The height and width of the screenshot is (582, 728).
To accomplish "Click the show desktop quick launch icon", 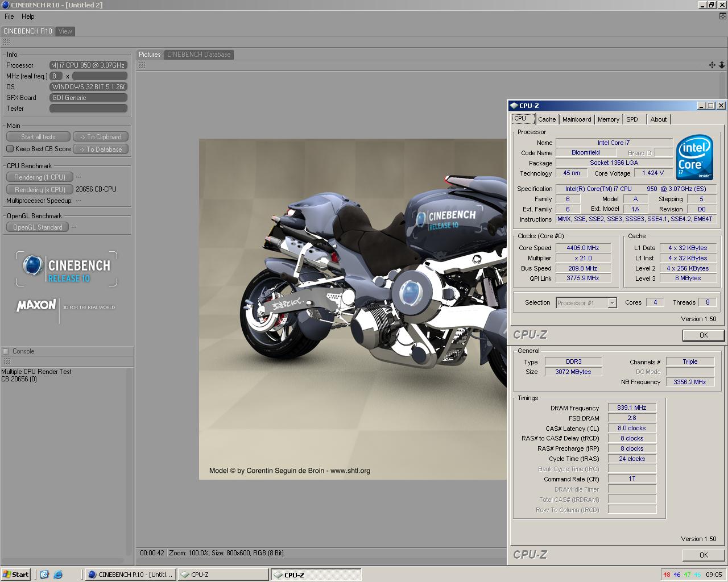I will click(x=44, y=575).
